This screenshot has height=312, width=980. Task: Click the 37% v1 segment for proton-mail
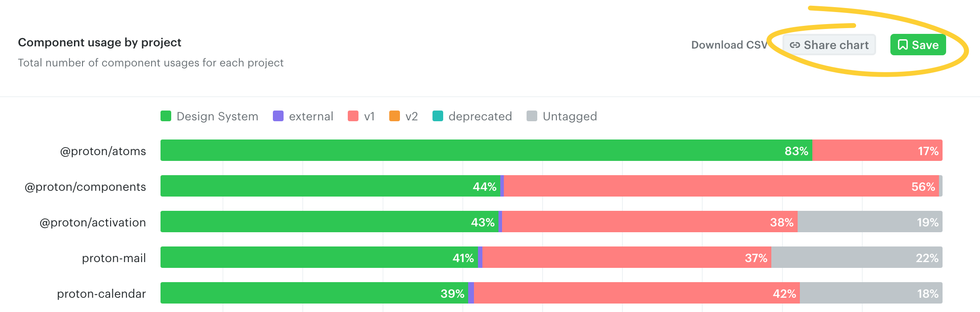(626, 257)
